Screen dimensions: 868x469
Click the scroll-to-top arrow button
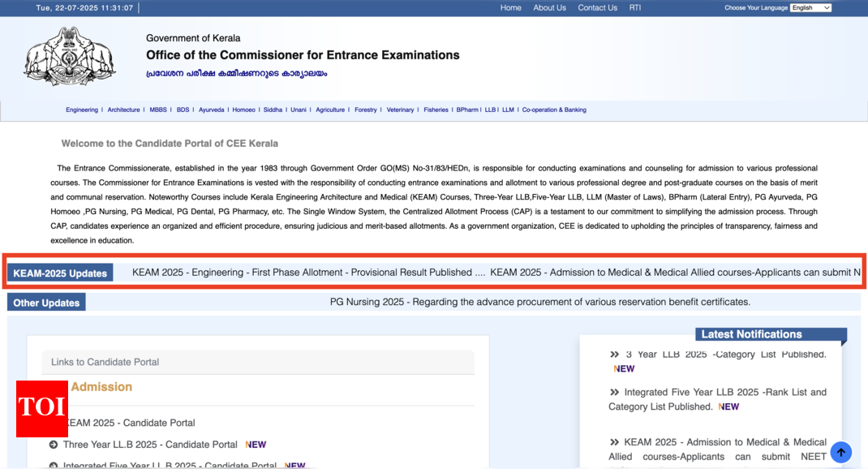point(841,453)
